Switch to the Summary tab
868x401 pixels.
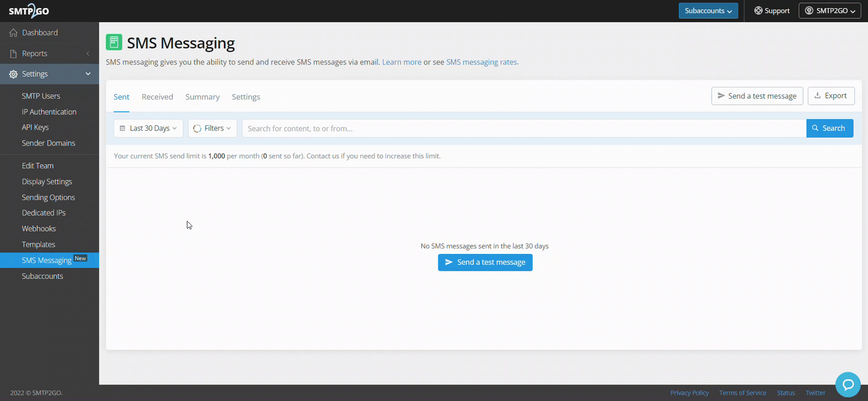[203, 97]
